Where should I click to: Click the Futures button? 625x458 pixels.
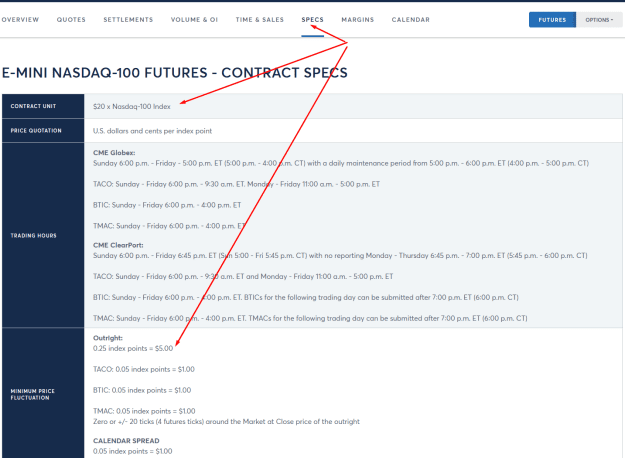click(552, 20)
